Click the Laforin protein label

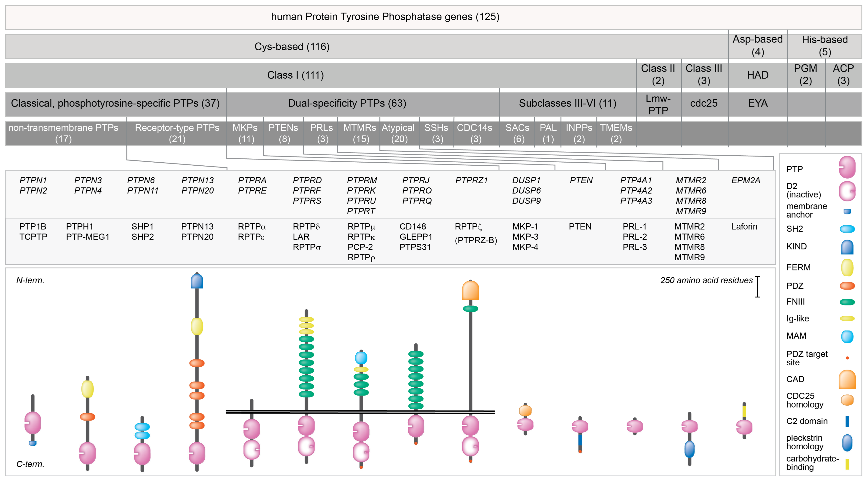point(744,227)
